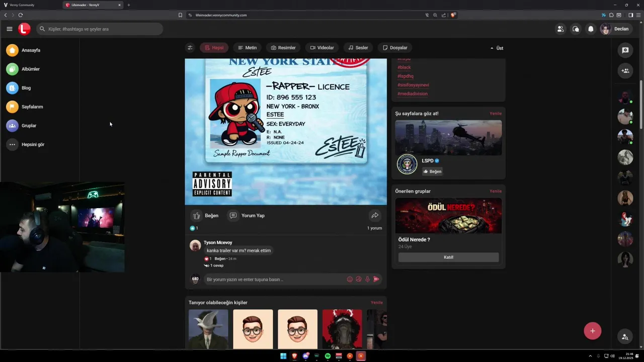Send the comment with the arrow icon
644x362 pixels.
click(x=376, y=280)
